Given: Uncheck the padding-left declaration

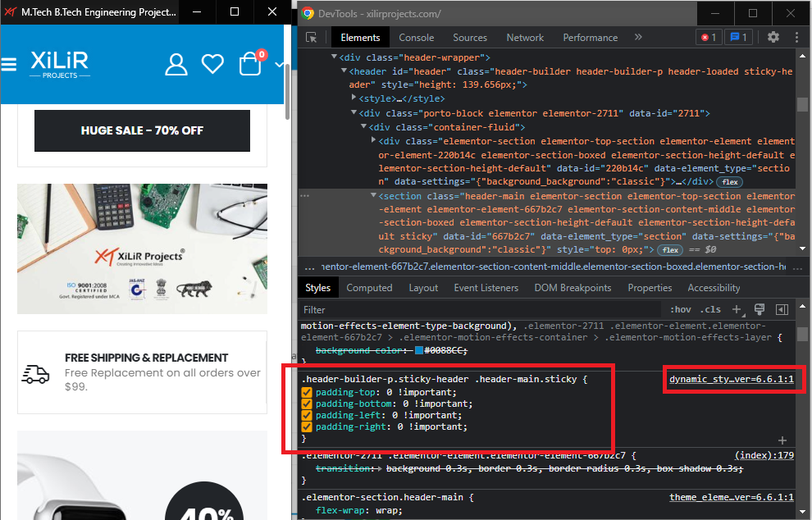Looking at the screenshot, I should [x=307, y=415].
